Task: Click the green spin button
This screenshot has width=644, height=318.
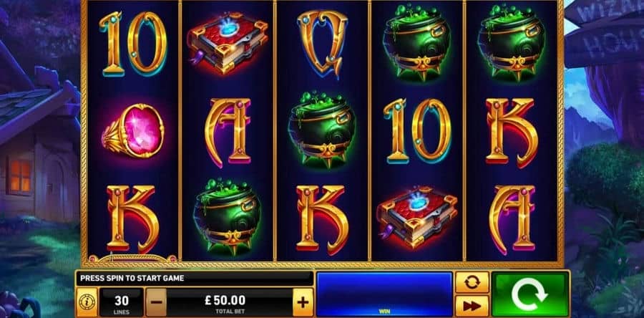Action: (x=530, y=294)
